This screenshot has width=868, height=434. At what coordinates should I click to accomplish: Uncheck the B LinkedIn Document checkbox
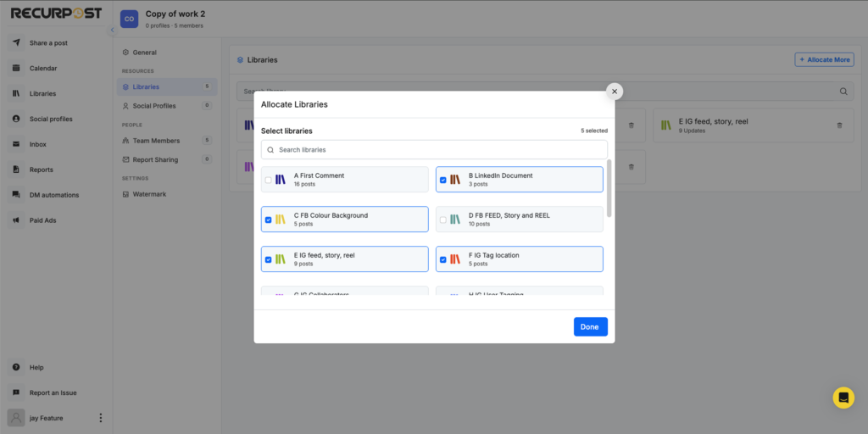[442, 180]
